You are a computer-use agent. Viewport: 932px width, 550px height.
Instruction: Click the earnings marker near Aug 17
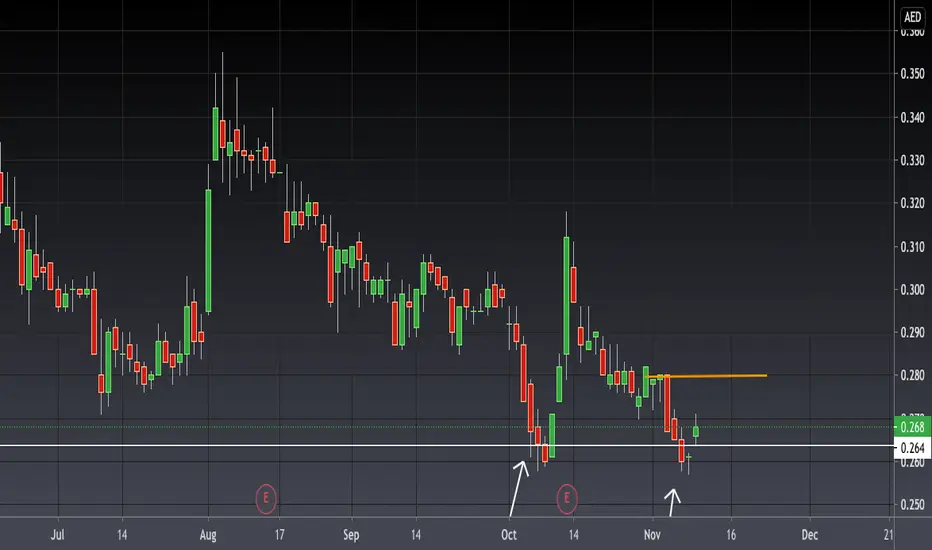[x=266, y=498]
